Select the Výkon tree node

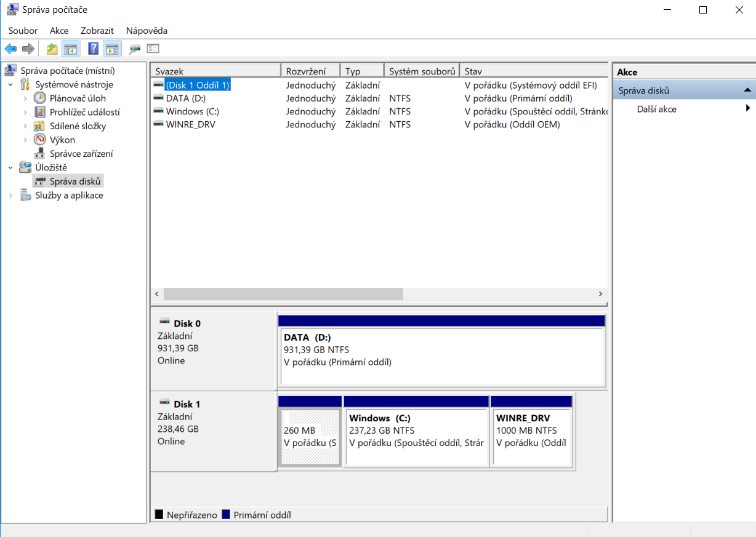[62, 140]
